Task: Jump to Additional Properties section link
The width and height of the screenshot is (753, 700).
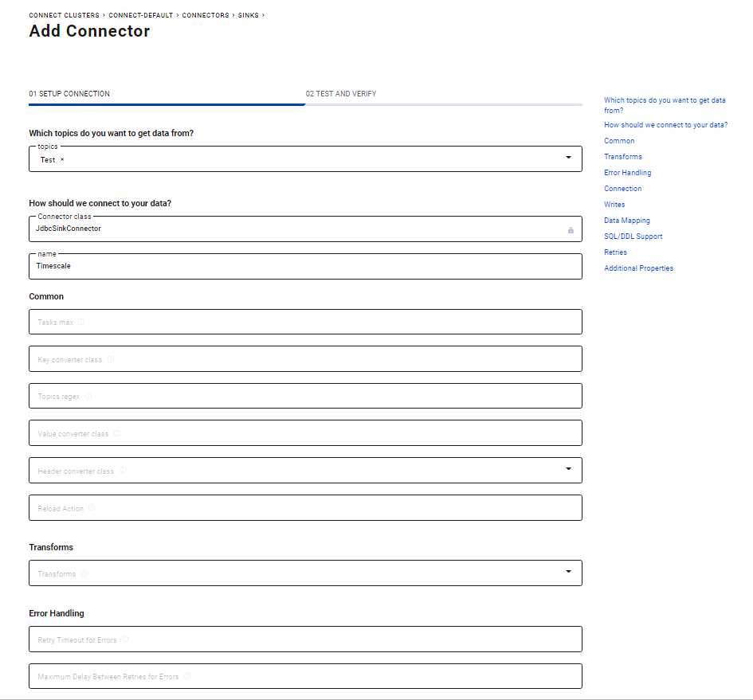Action: [x=638, y=268]
